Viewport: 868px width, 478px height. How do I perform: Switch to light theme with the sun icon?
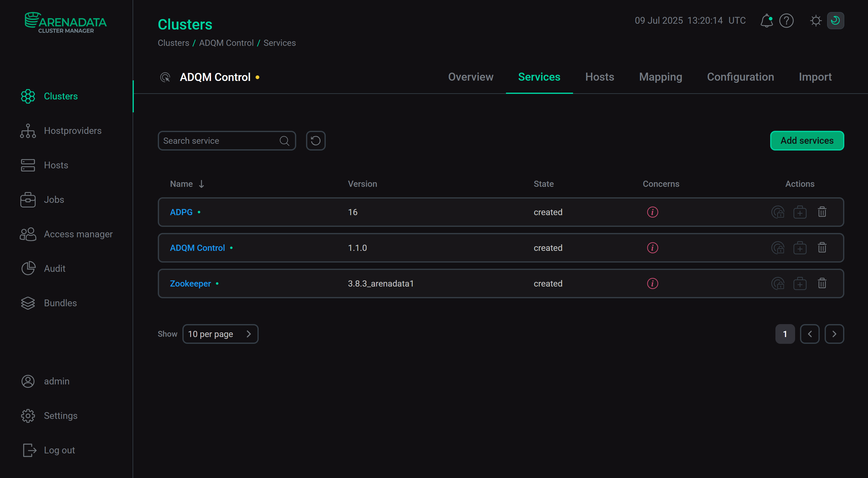coord(816,21)
